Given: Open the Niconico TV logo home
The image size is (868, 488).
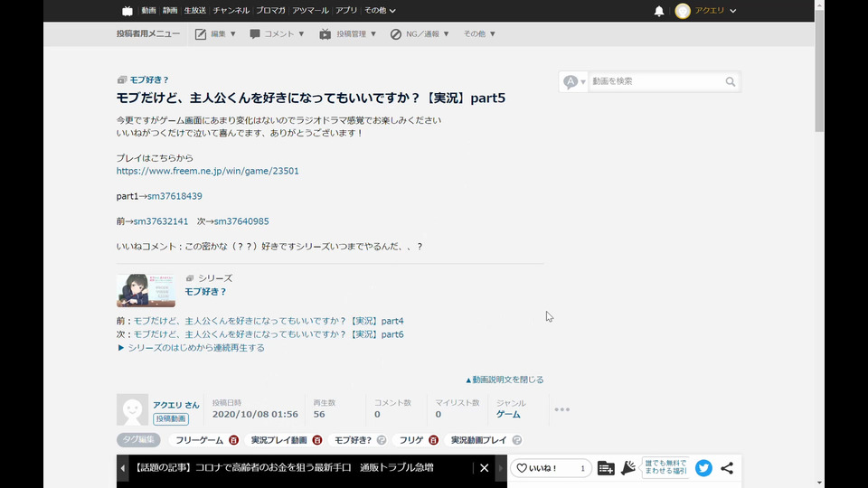Looking at the screenshot, I should point(127,11).
